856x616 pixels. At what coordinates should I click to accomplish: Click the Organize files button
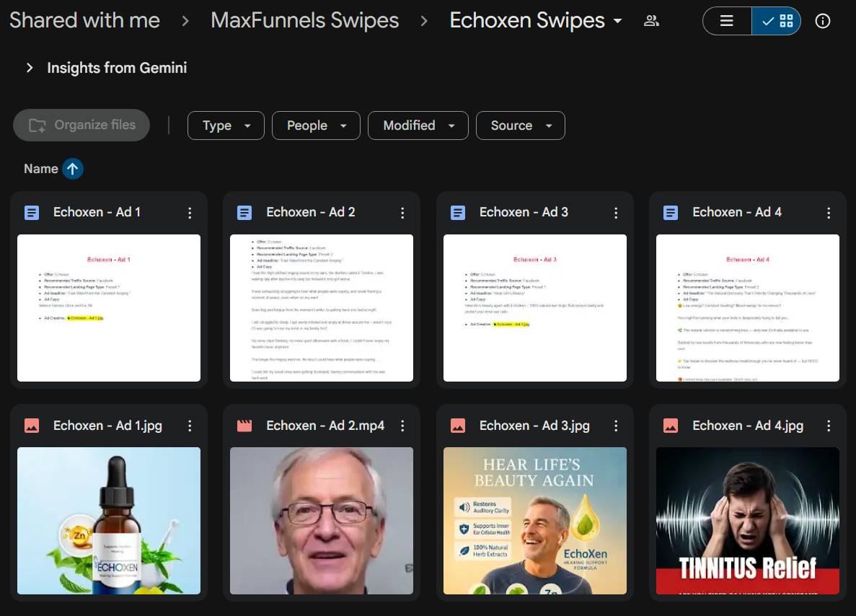point(81,126)
